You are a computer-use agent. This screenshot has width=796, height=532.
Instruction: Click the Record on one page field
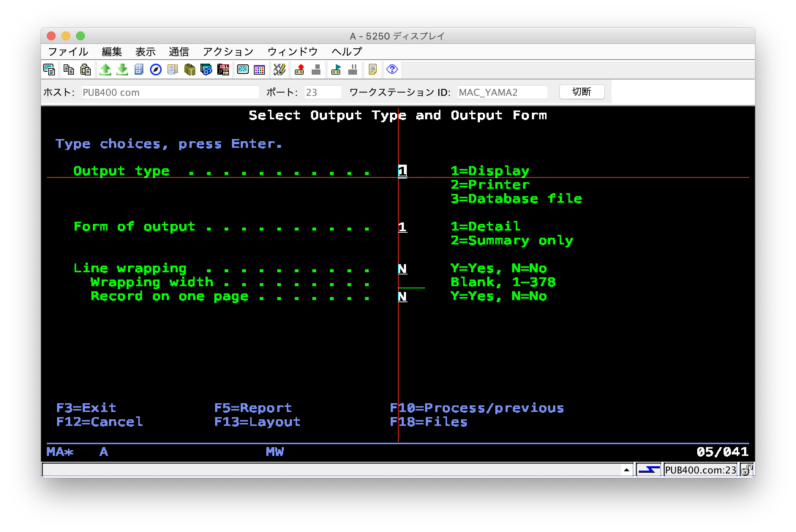[402, 296]
